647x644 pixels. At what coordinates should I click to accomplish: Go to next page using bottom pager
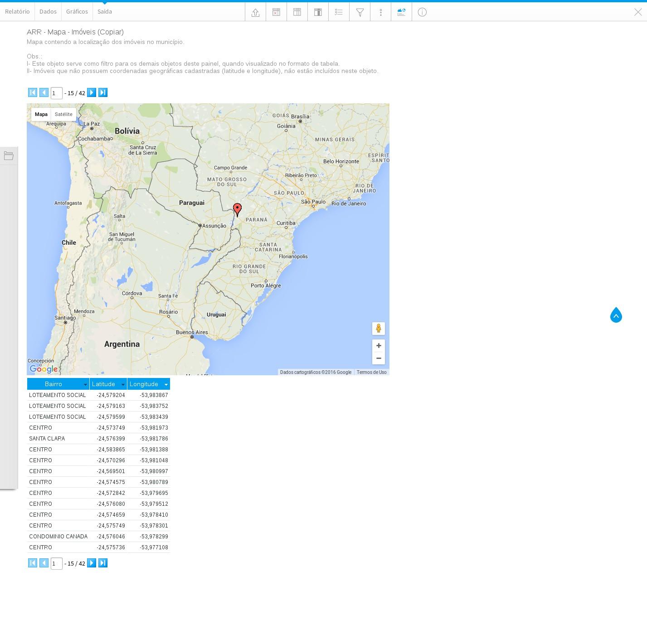92,563
